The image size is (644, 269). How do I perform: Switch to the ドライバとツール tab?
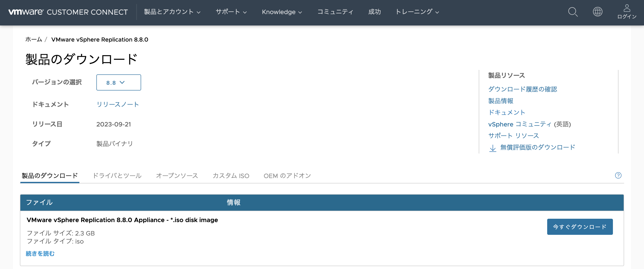pyautogui.click(x=117, y=176)
